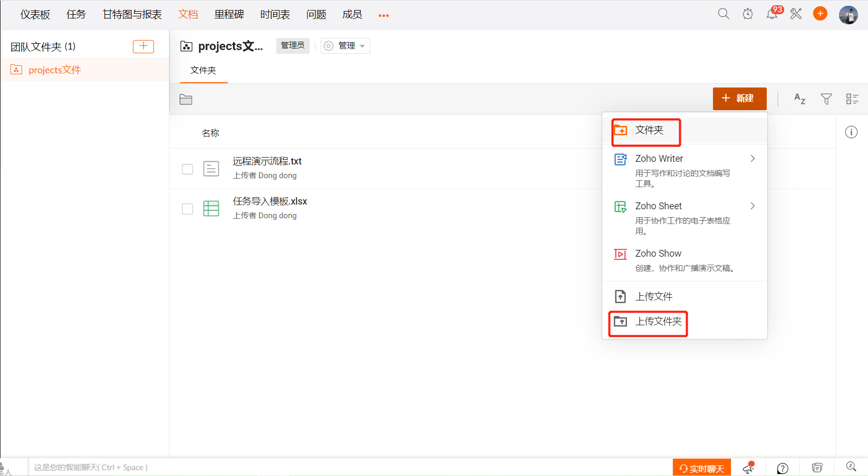Screen dimensions: 868x476
Task: Choose 文件夹 in the new menu
Action: (649, 130)
